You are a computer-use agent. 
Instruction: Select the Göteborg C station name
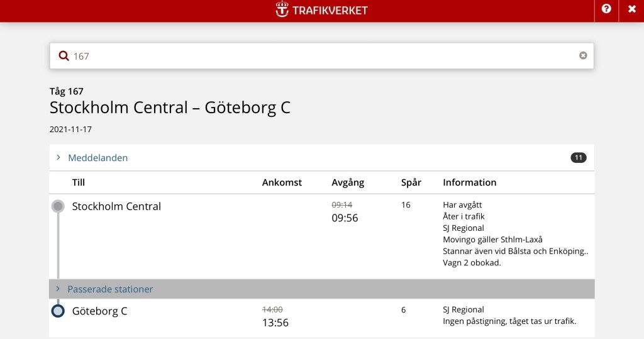(99, 311)
